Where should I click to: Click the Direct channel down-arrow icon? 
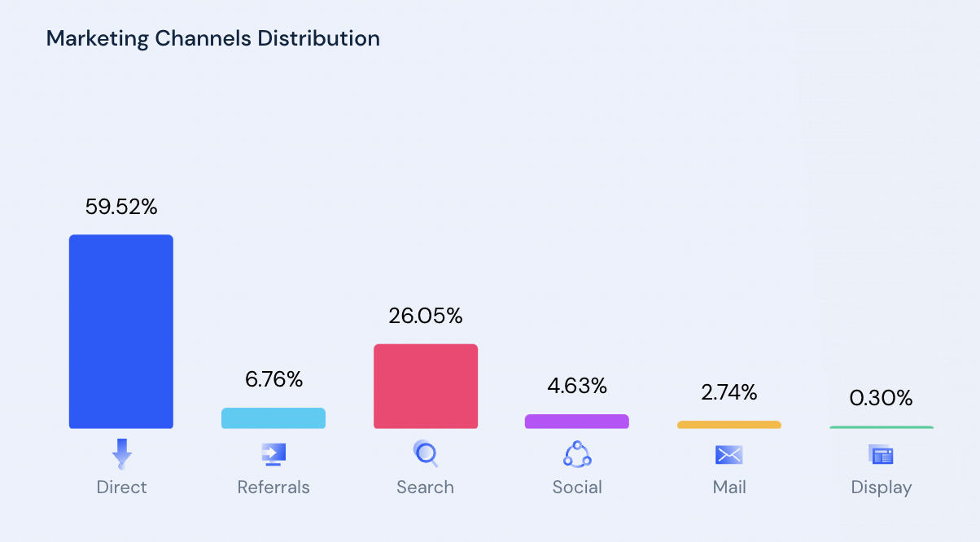tap(121, 453)
